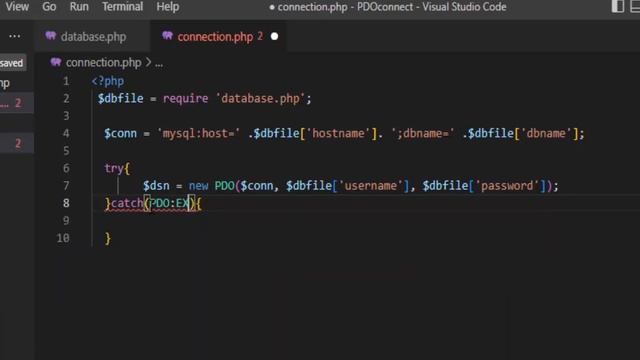Open the Terminal menu
The height and width of the screenshot is (360, 640).
pyautogui.click(x=122, y=7)
